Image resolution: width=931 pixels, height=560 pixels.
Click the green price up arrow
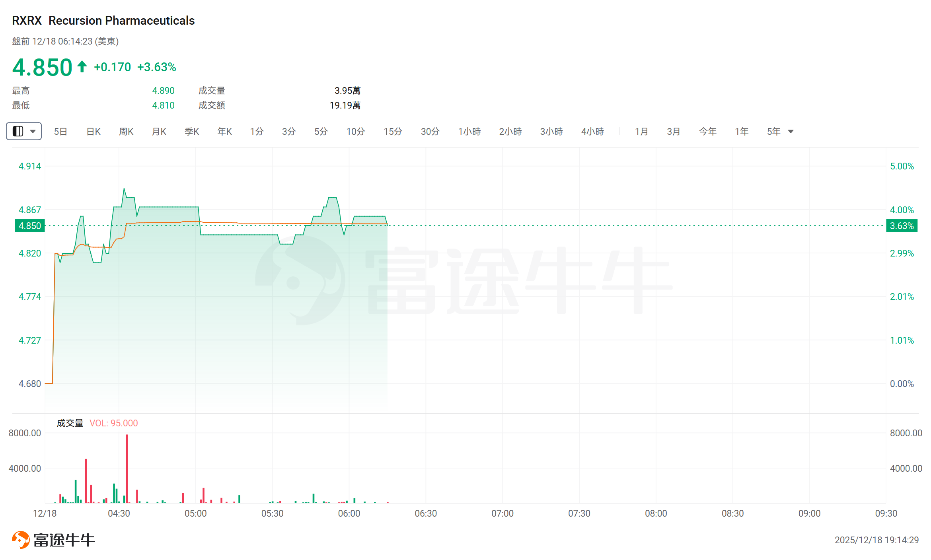point(82,66)
